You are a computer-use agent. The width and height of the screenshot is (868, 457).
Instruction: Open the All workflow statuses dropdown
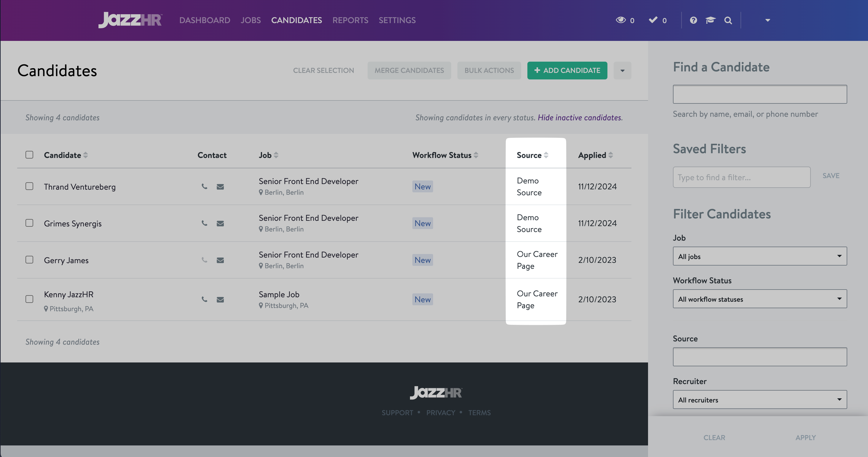760,299
